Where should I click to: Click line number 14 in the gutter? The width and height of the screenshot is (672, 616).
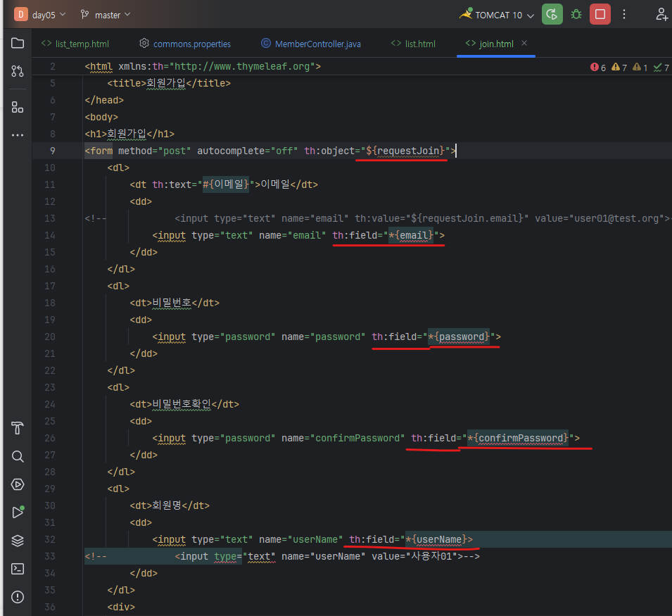point(50,235)
